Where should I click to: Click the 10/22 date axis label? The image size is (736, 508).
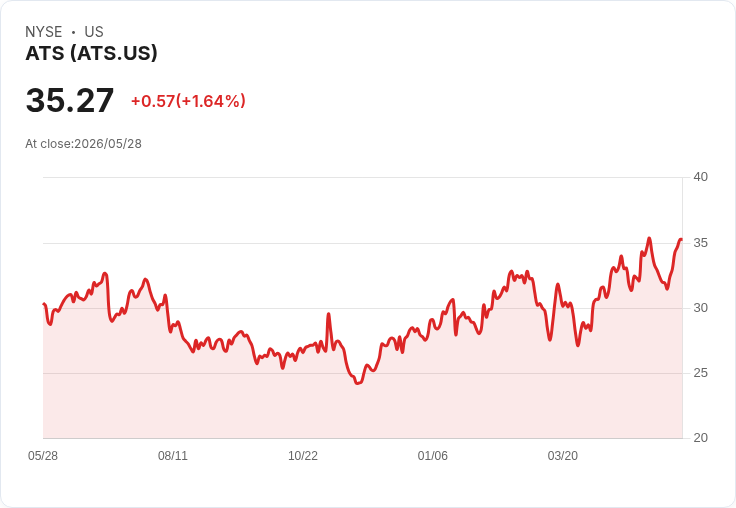tap(303, 455)
